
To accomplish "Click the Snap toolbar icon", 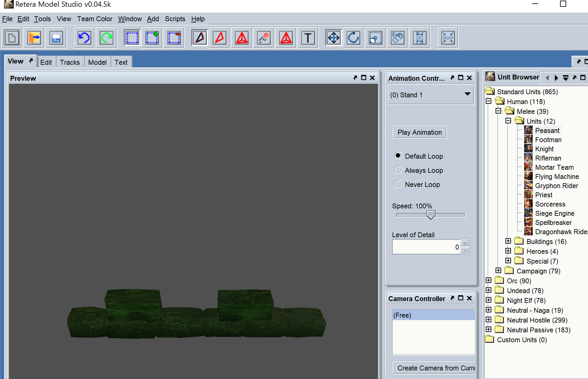I will 448,38.
